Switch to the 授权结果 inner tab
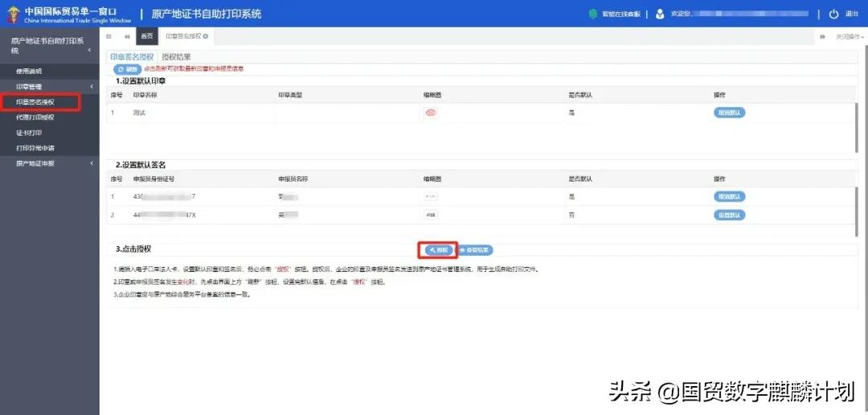The image size is (868, 415). 177,56
